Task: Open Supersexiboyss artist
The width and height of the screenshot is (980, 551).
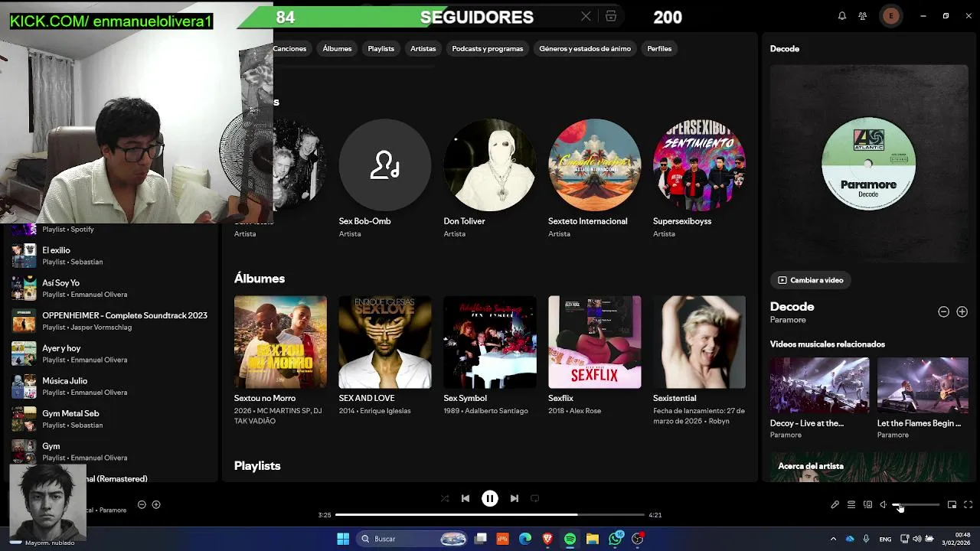Action: point(699,165)
